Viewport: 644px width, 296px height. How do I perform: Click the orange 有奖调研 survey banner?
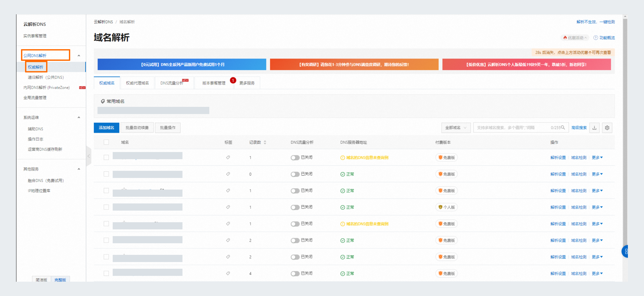pos(354,65)
